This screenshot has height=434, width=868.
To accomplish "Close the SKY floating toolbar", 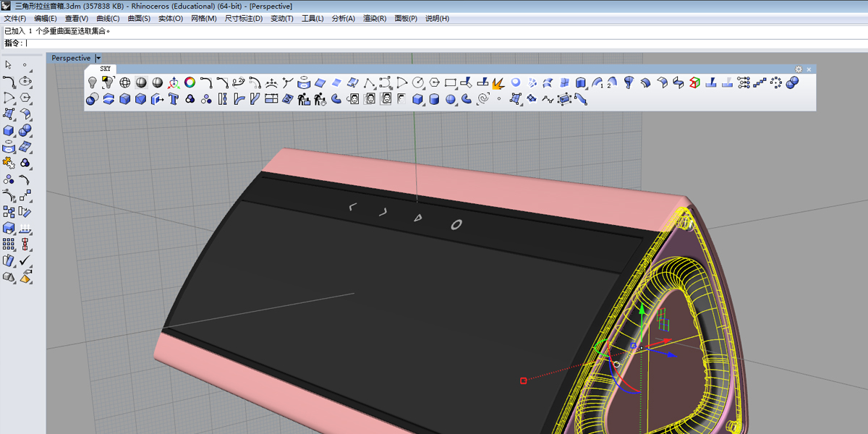I will pos(809,69).
